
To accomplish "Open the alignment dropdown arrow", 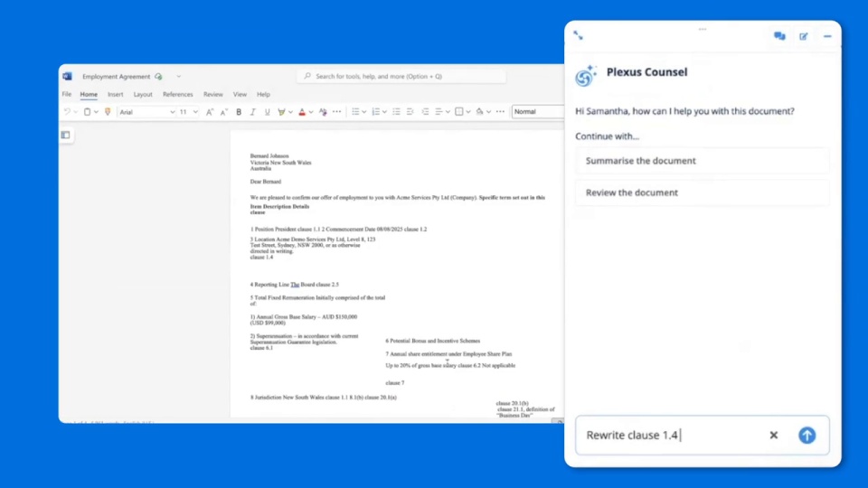I will click(448, 112).
